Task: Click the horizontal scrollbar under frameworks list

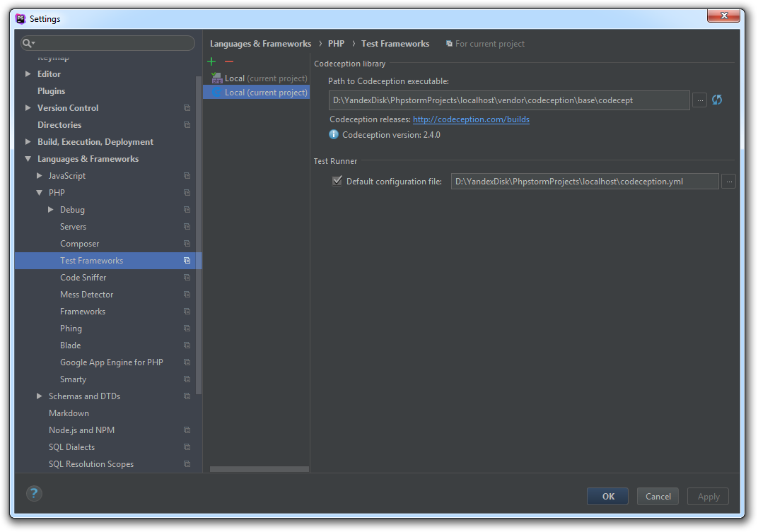Action: point(259,469)
